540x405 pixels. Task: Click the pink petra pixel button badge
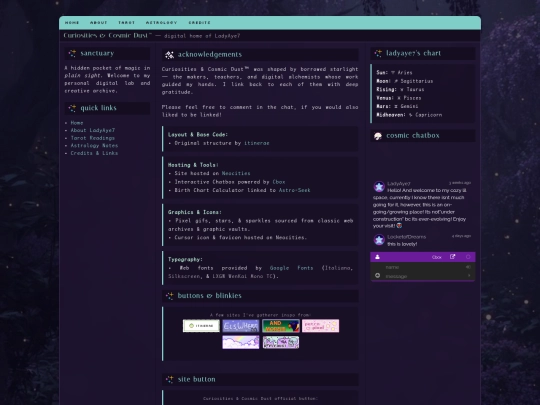pos(321,326)
